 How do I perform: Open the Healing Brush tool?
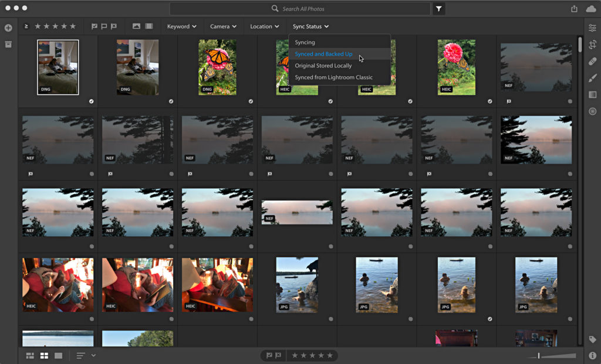[x=592, y=61]
